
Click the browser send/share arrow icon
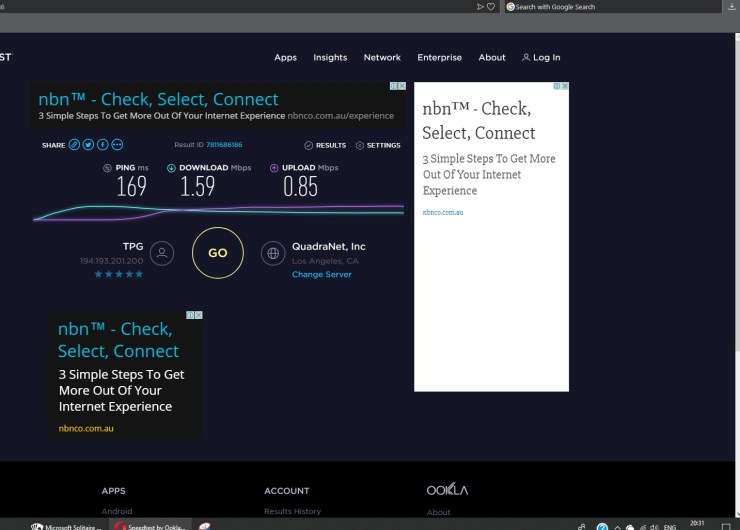pyautogui.click(x=480, y=7)
